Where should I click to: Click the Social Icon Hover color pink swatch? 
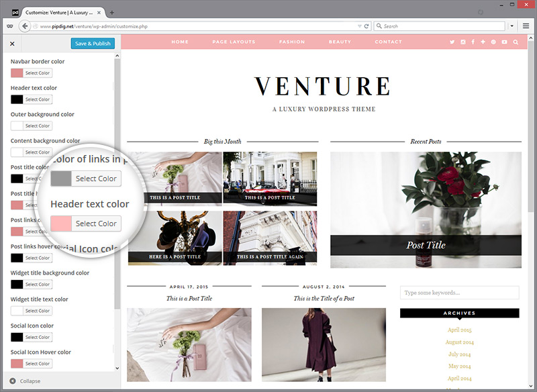[x=17, y=363]
